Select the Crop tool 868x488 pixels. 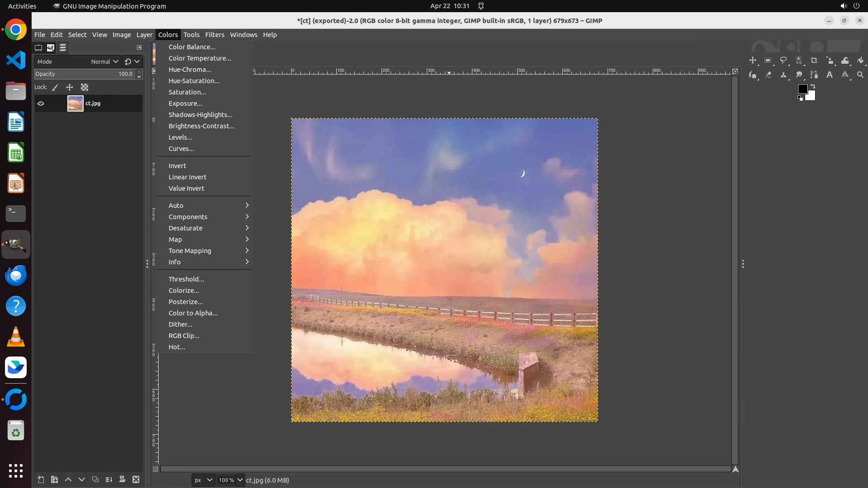tap(814, 61)
